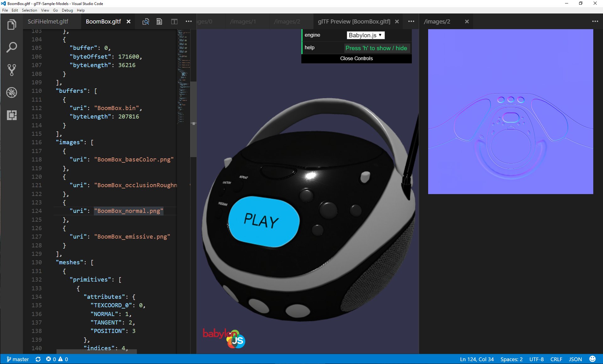Click CRLF line ending selector

[556, 359]
